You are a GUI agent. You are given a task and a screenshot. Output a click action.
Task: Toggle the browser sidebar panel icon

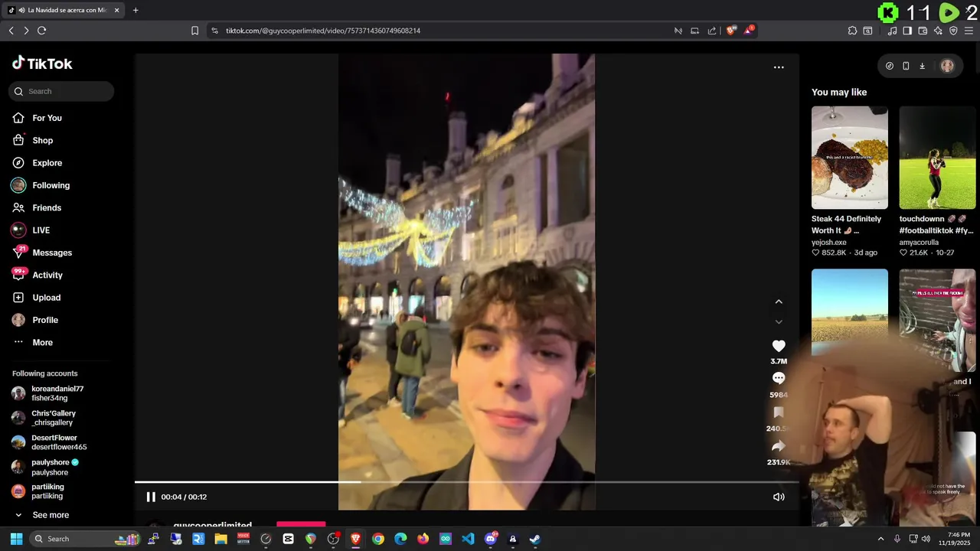907,31
